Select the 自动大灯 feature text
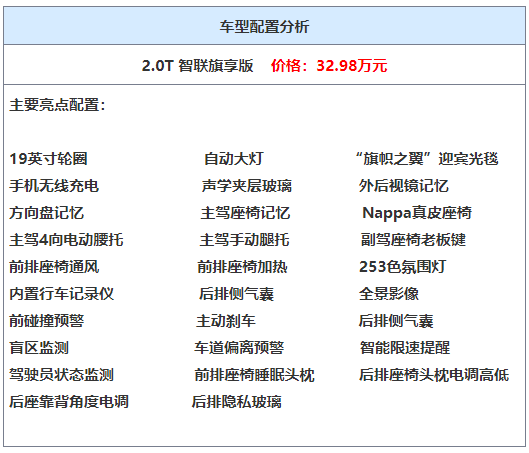The image size is (529, 453). click(x=234, y=159)
